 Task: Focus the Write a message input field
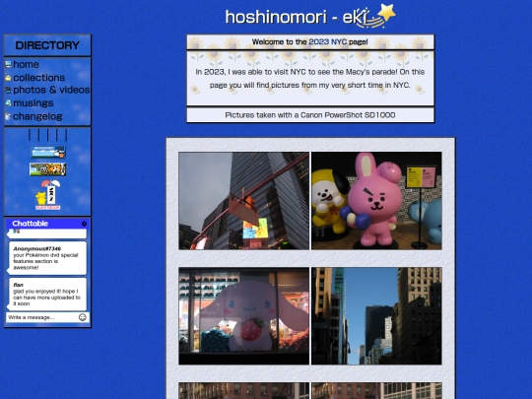point(42,317)
